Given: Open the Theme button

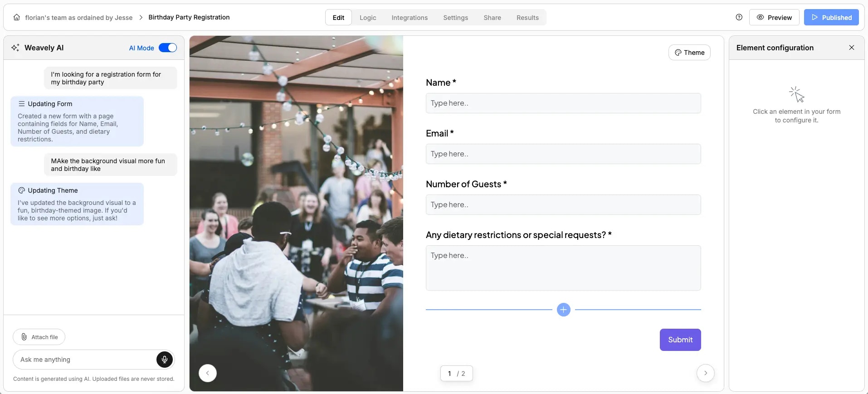Looking at the screenshot, I should (689, 53).
